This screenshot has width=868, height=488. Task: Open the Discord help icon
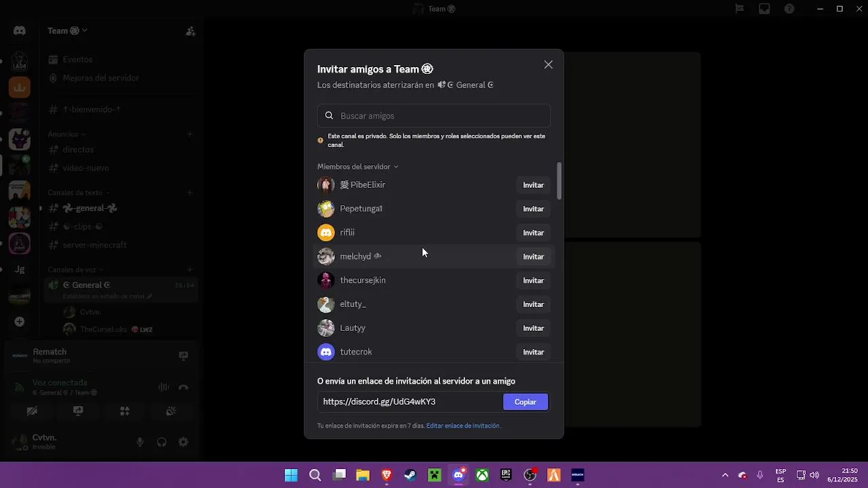789,9
